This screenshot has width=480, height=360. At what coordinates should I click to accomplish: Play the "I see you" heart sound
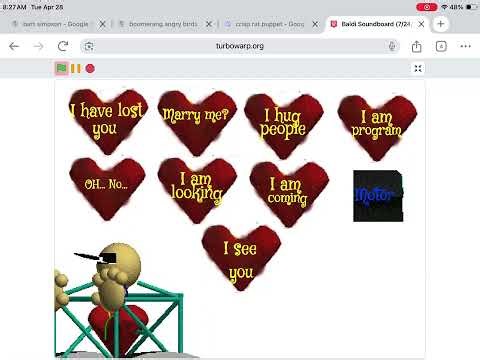(241, 257)
